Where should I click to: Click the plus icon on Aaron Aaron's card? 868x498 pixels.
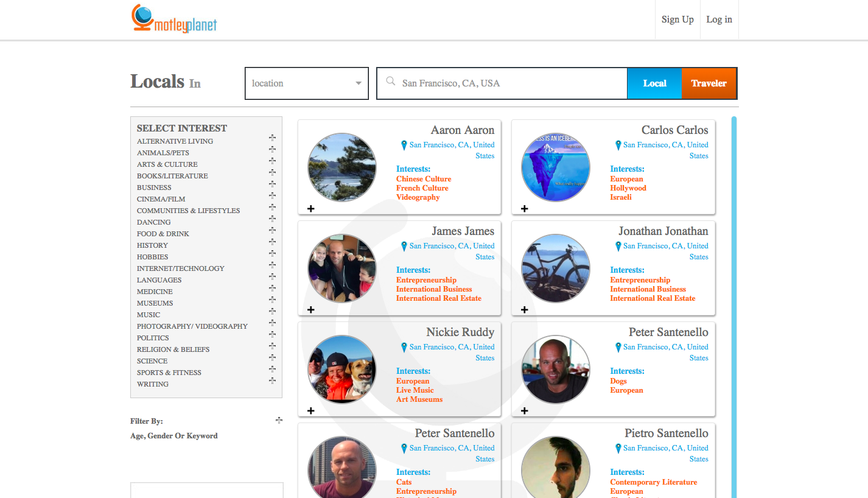pyautogui.click(x=311, y=209)
